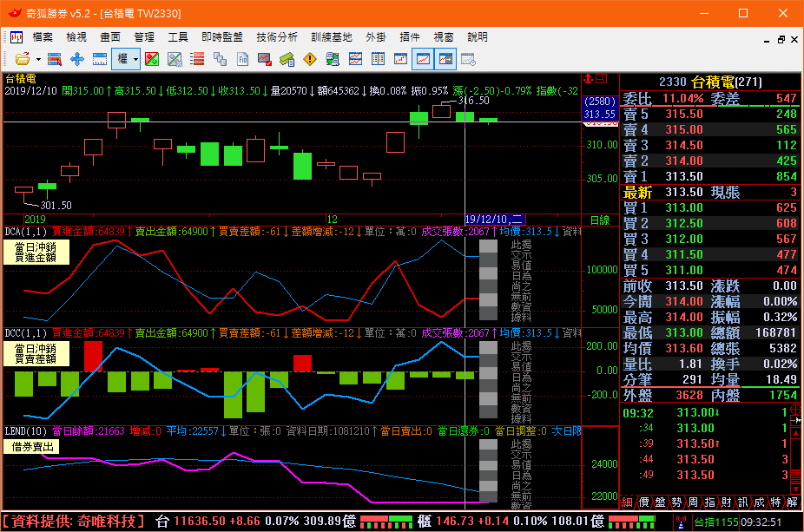Click the overlapping squares copy icon
The image size is (804, 532).
click(x=220, y=60)
